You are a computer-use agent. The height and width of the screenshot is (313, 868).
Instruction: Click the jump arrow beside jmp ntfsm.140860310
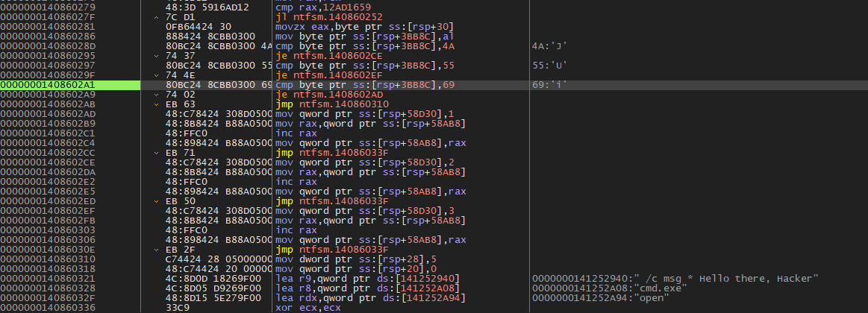(155, 104)
